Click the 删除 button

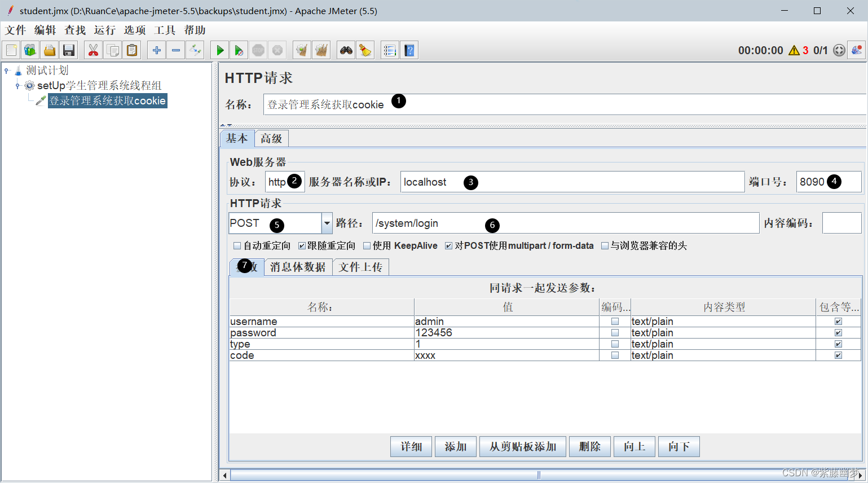coord(590,447)
